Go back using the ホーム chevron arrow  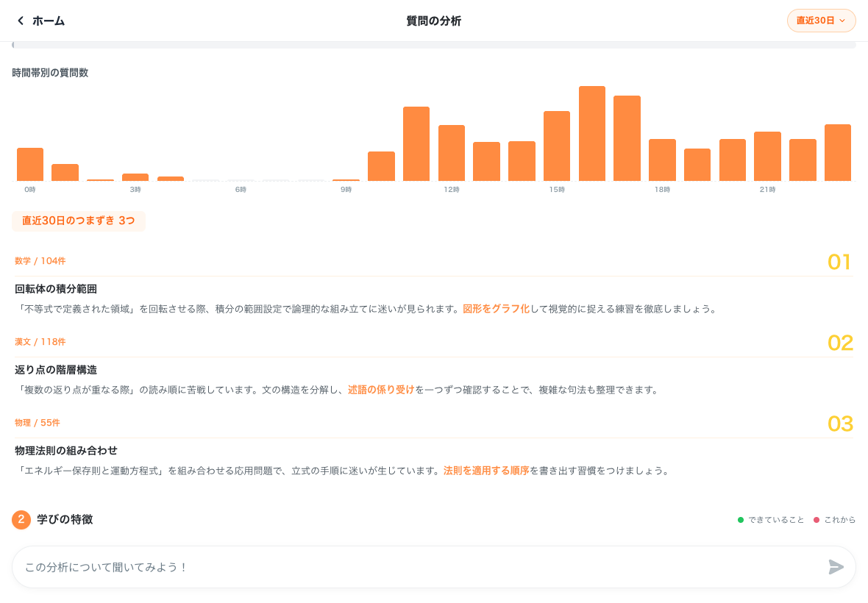(21, 21)
